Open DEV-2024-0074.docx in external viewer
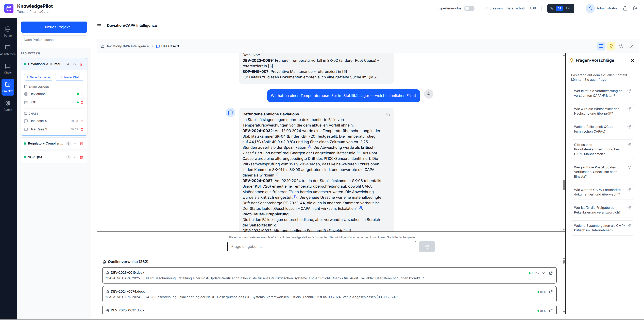 (551, 292)
